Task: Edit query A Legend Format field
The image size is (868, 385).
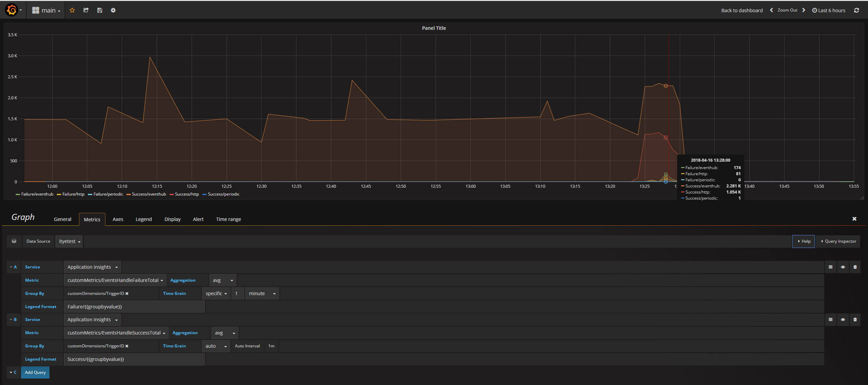Action: [134, 307]
